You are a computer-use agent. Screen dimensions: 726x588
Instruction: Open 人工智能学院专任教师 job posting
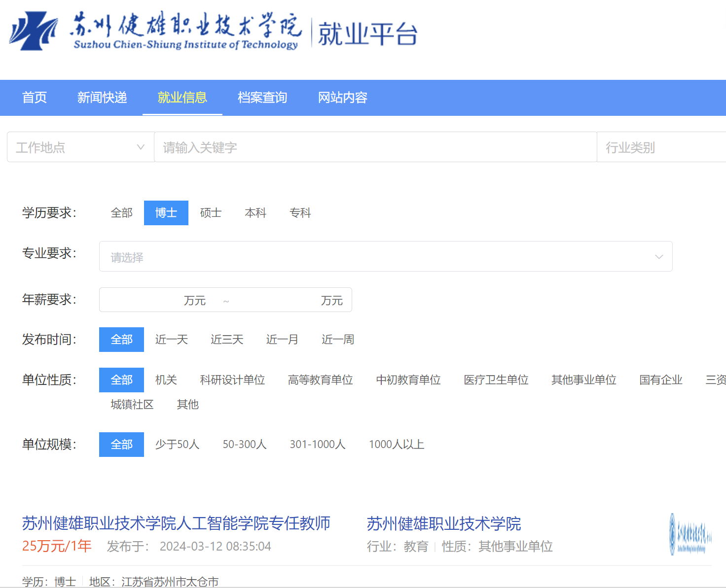click(176, 523)
